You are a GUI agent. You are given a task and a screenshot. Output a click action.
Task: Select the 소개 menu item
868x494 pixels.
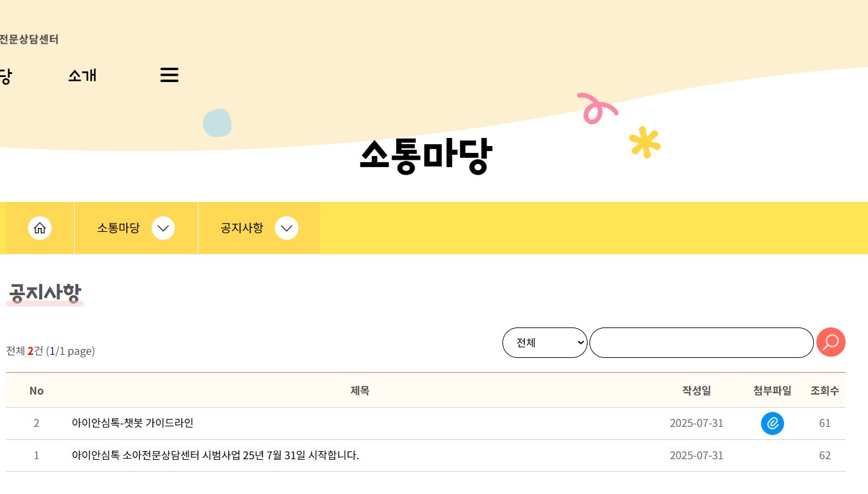(x=82, y=75)
